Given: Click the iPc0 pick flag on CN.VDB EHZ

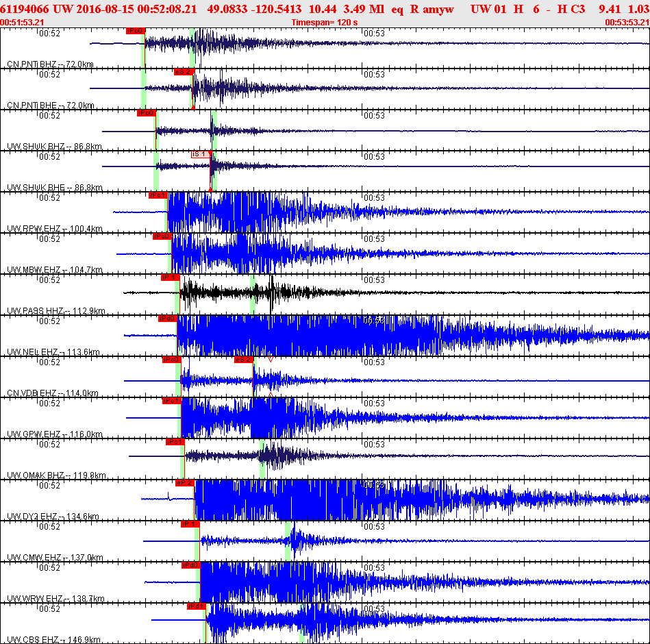Looking at the screenshot, I should pos(172,360).
